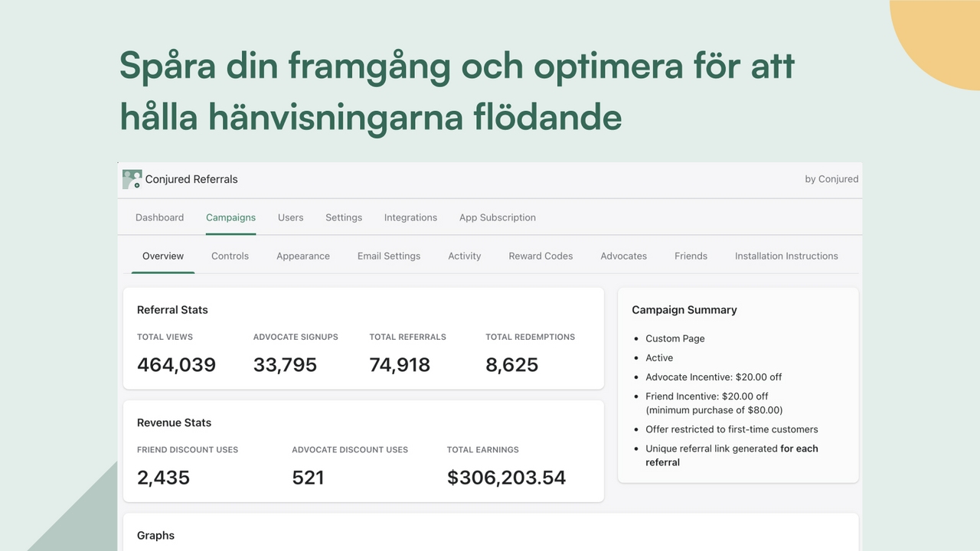
Task: Click the Graphs section heading
Action: [x=155, y=536]
